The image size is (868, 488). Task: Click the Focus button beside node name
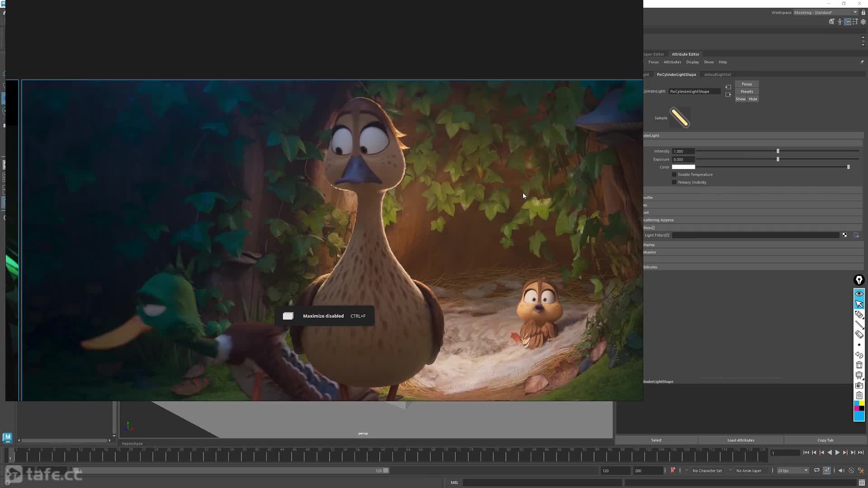(747, 84)
